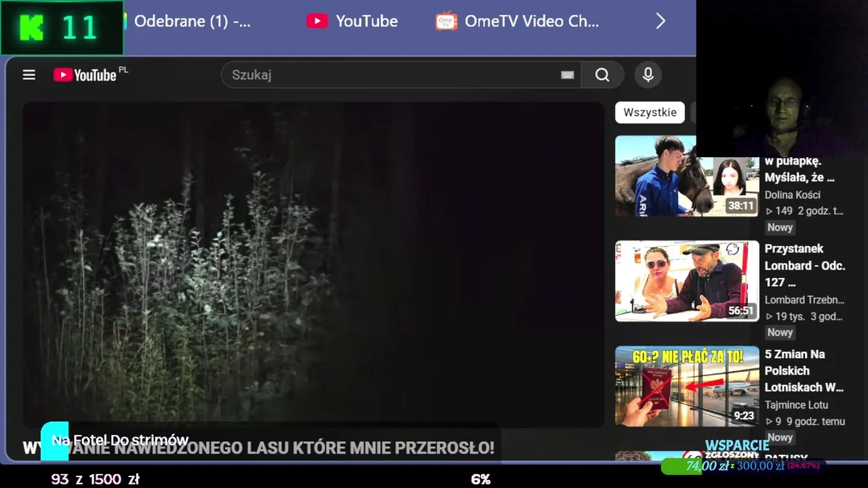Click the video title 'NAWIEDZONEGO LASU KTÓRE MNIE PRZEROSŁO!'
Image resolution: width=868 pixels, height=488 pixels.
(x=258, y=448)
